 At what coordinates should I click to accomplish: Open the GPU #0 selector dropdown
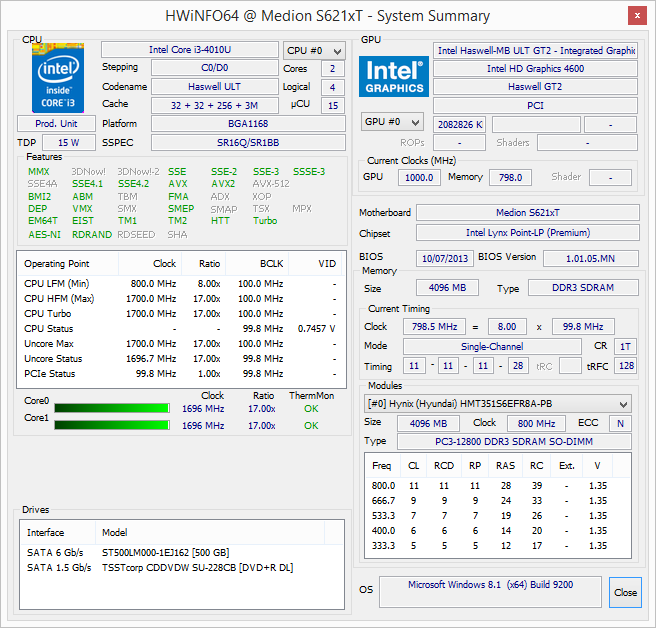click(x=392, y=122)
